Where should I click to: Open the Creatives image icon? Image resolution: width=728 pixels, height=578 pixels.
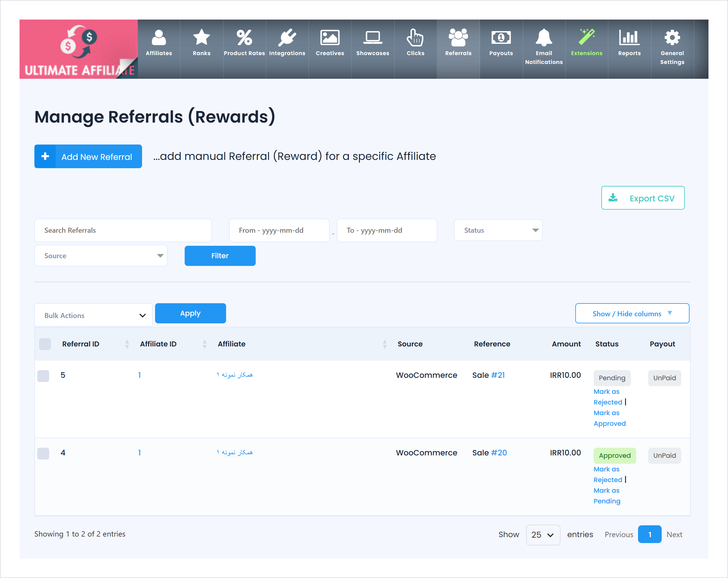[330, 37]
